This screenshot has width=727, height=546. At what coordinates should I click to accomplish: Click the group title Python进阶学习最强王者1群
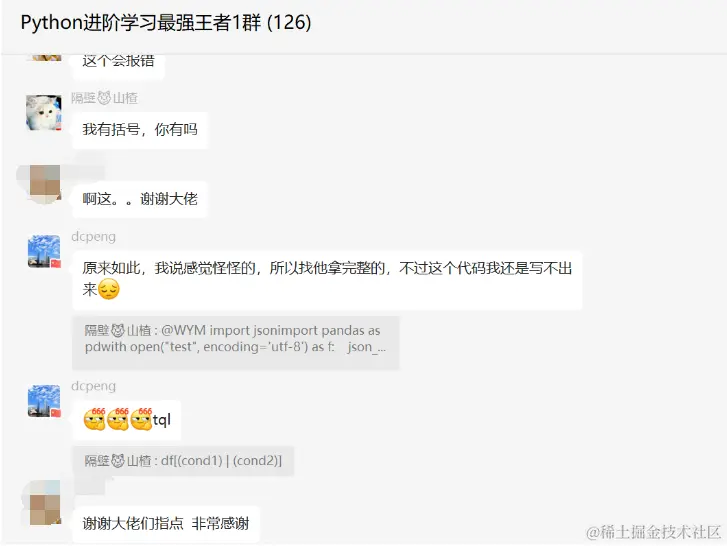(166, 23)
